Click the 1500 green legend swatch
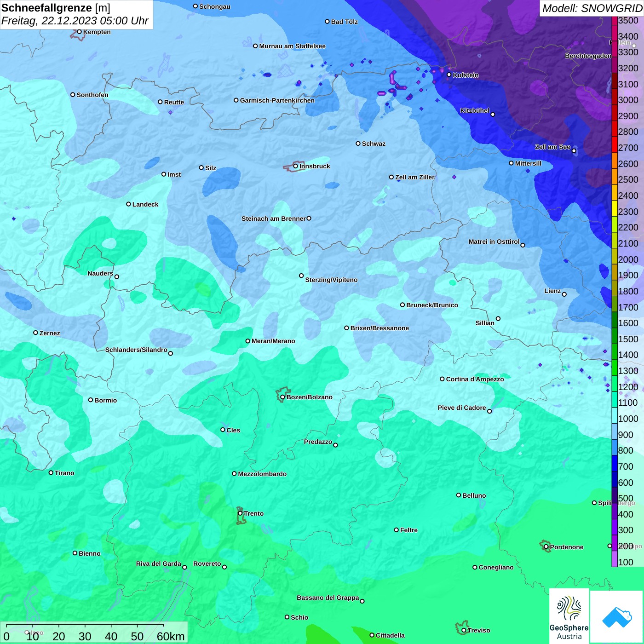Screen dimensions: 644x644 [x=615, y=336]
